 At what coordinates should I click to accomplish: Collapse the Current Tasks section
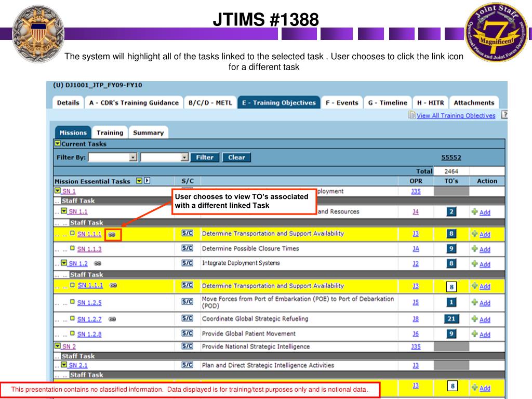58,143
